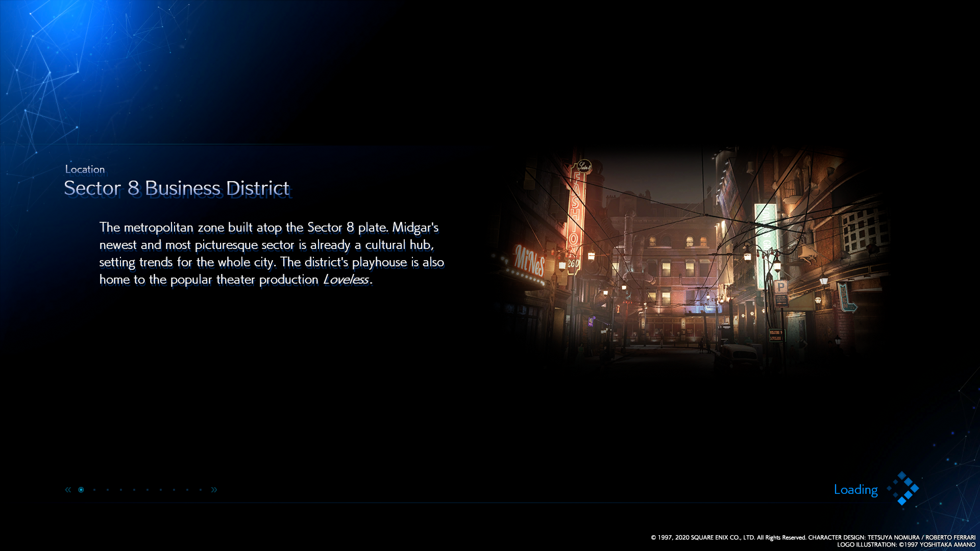The width and height of the screenshot is (980, 551).
Task: Click the Sector 8 Business District heading
Action: click(x=177, y=188)
